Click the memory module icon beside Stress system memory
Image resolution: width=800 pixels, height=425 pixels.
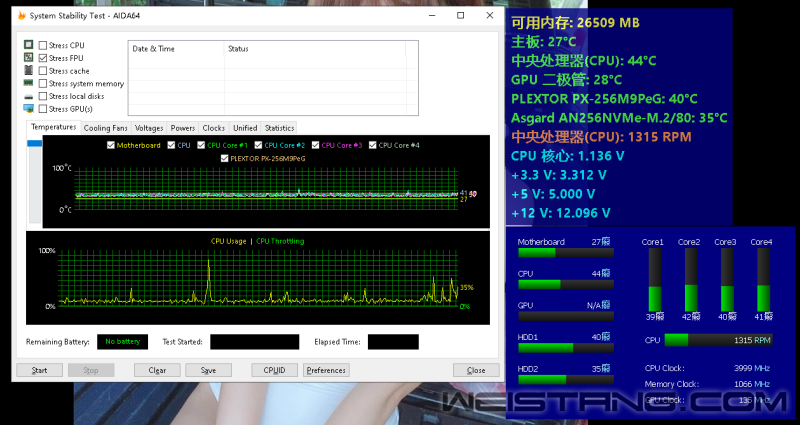coord(28,84)
